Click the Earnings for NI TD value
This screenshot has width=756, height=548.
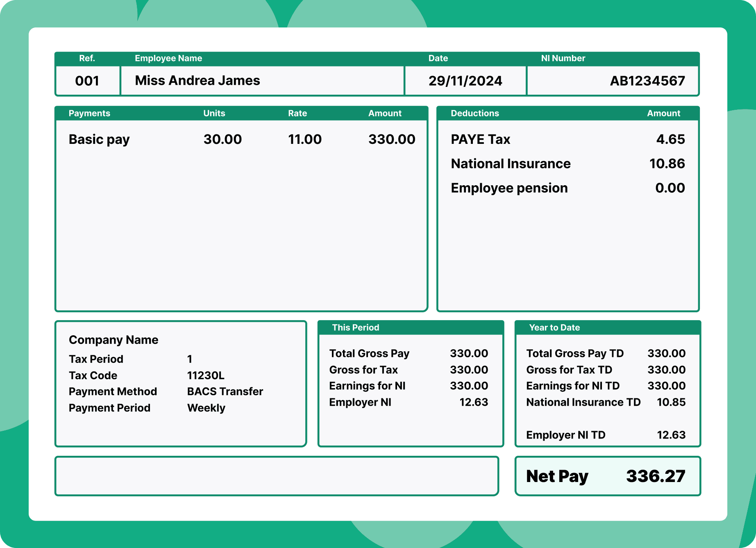666,386
